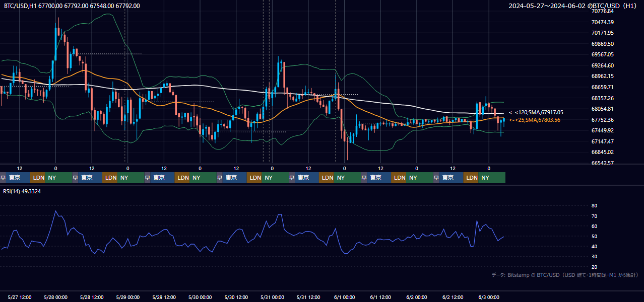The height and width of the screenshot is (302, 644).
Task: Click price axis value 68357.26
Action: tap(602, 98)
